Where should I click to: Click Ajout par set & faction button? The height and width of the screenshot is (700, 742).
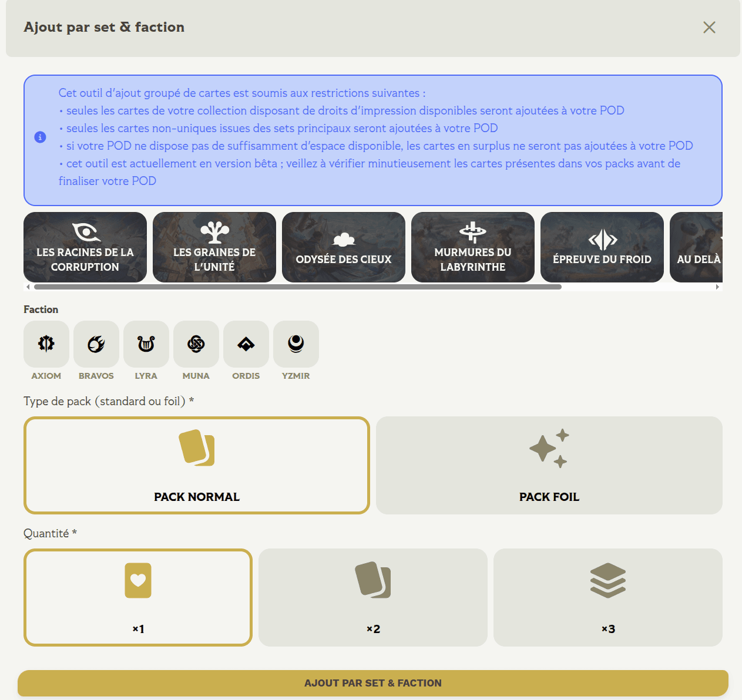coord(373,683)
